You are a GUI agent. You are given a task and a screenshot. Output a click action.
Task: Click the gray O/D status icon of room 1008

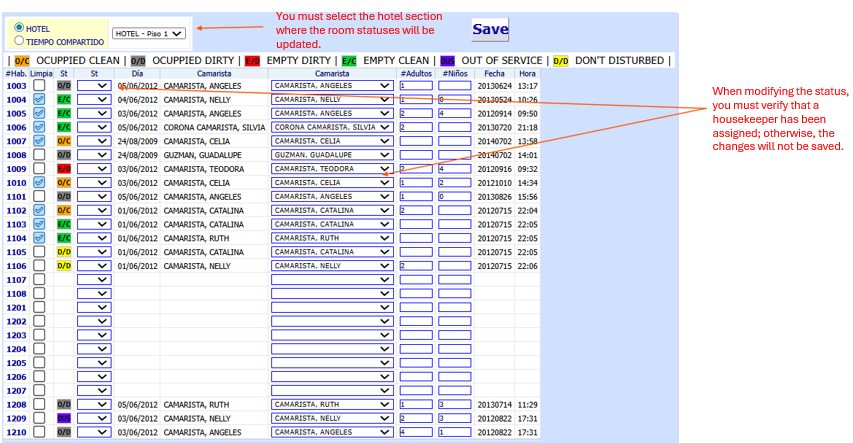coord(64,156)
